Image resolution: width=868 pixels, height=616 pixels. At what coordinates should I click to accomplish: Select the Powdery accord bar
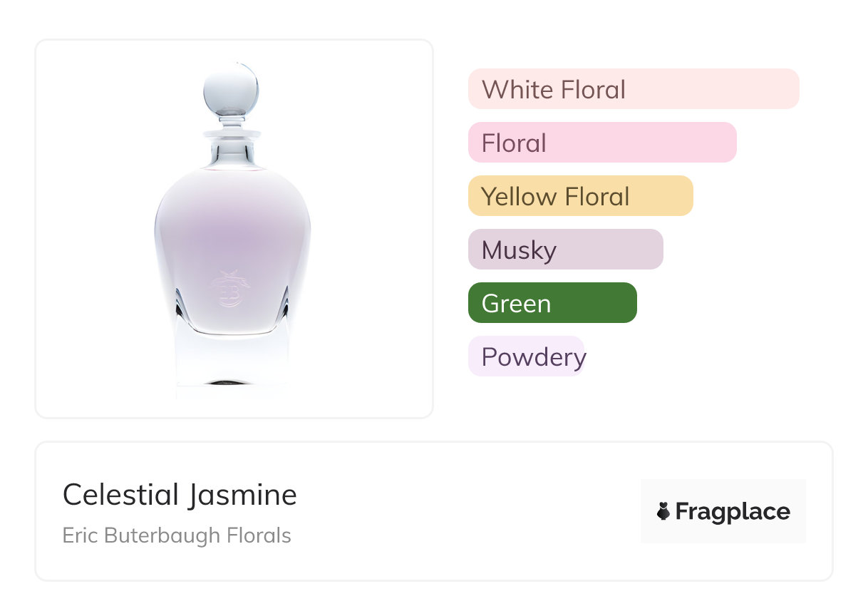pyautogui.click(x=526, y=356)
